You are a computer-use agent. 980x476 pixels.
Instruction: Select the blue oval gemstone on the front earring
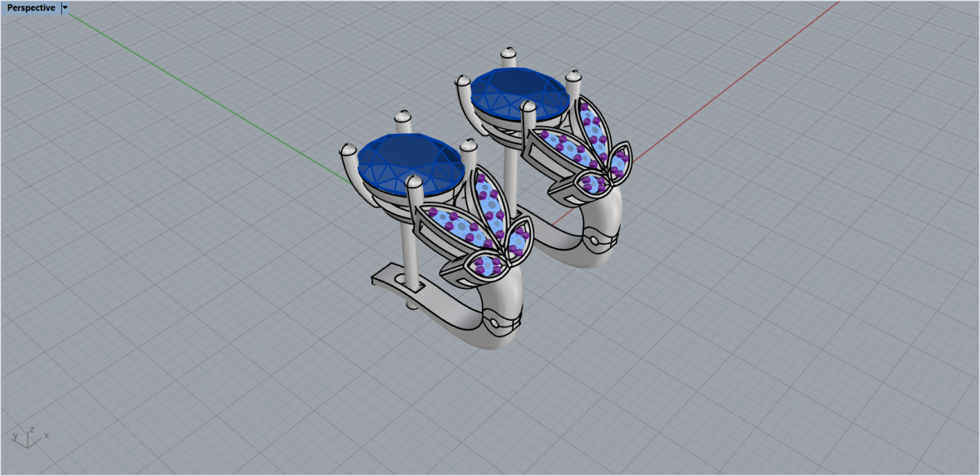click(412, 166)
